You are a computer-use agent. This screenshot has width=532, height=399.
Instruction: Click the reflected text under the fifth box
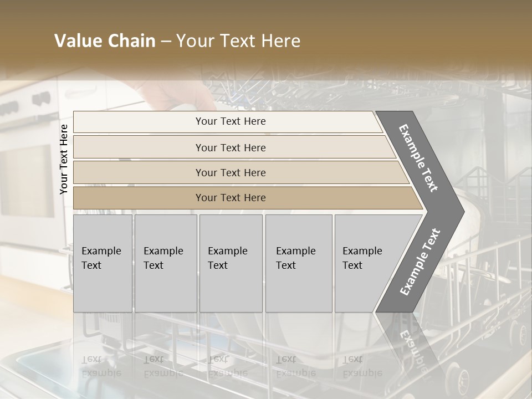click(x=362, y=366)
